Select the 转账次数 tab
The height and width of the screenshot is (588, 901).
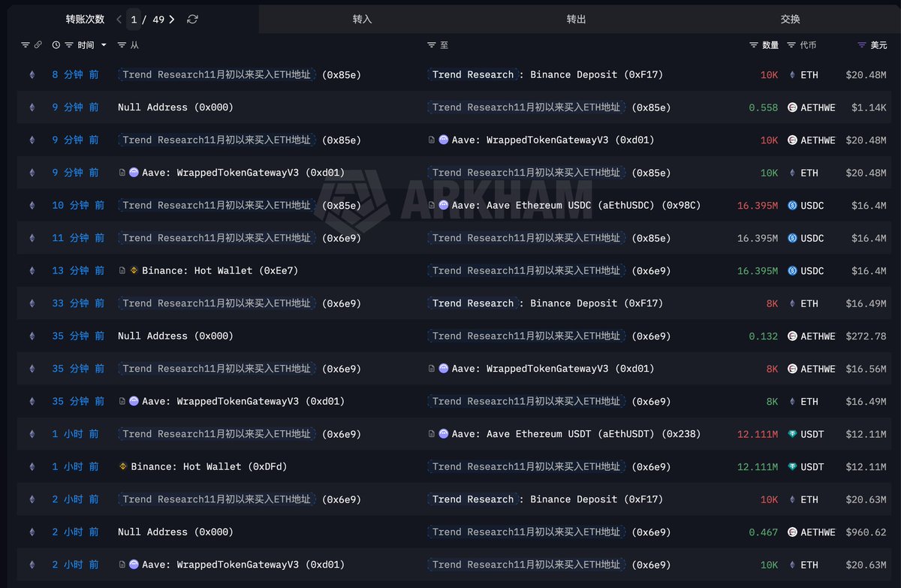click(x=85, y=20)
